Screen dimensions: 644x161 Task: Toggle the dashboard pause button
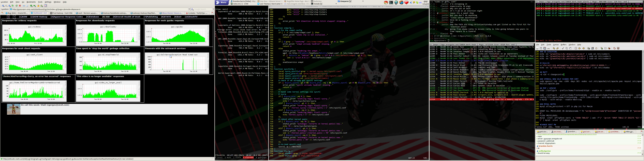[x=8, y=17]
